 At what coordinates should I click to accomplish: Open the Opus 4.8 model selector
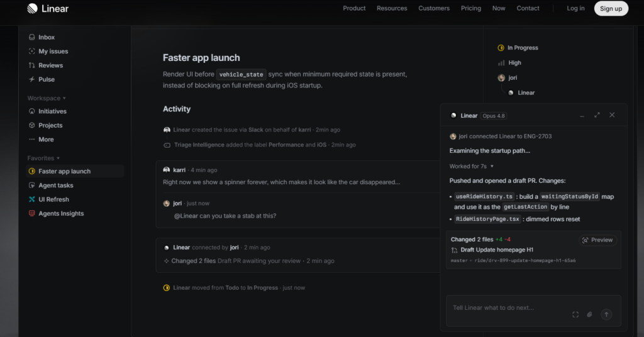pyautogui.click(x=493, y=116)
